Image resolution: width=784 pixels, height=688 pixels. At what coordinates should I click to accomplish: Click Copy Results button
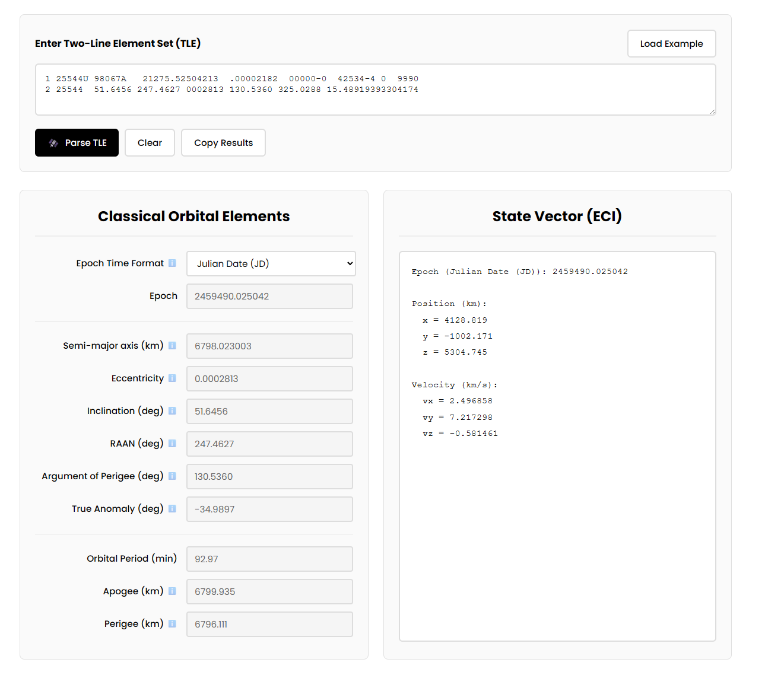(223, 142)
